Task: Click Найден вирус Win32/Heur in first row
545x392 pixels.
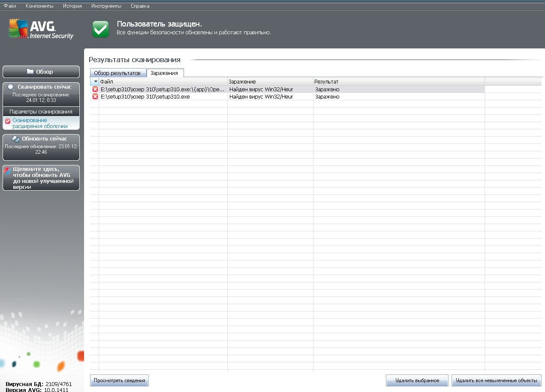Action: (x=261, y=90)
